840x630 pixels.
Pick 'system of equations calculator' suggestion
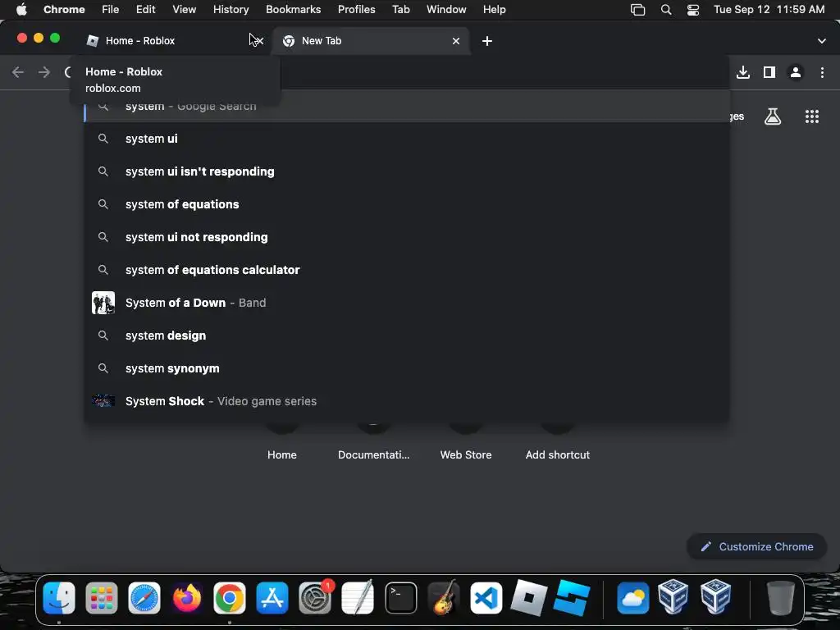(x=407, y=270)
